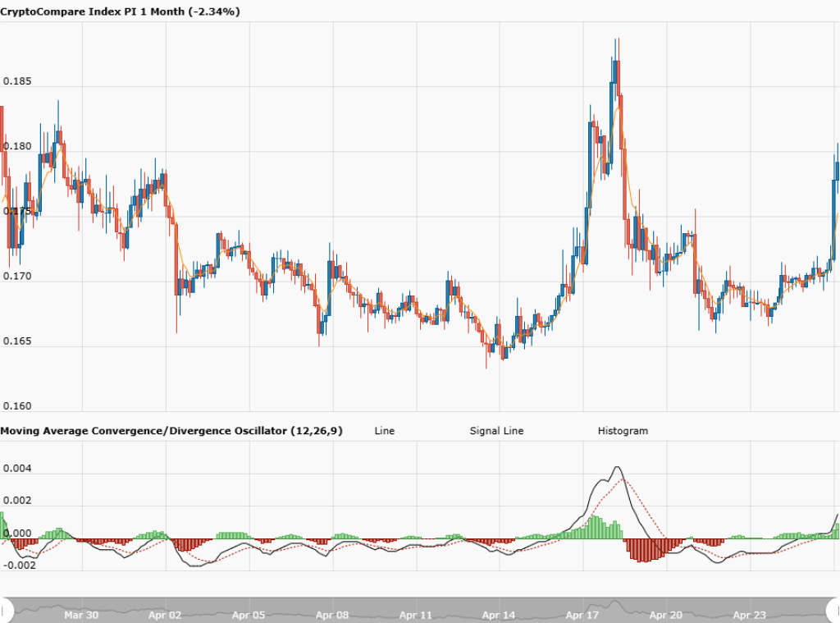Click the 0.160 price axis label

(x=18, y=406)
